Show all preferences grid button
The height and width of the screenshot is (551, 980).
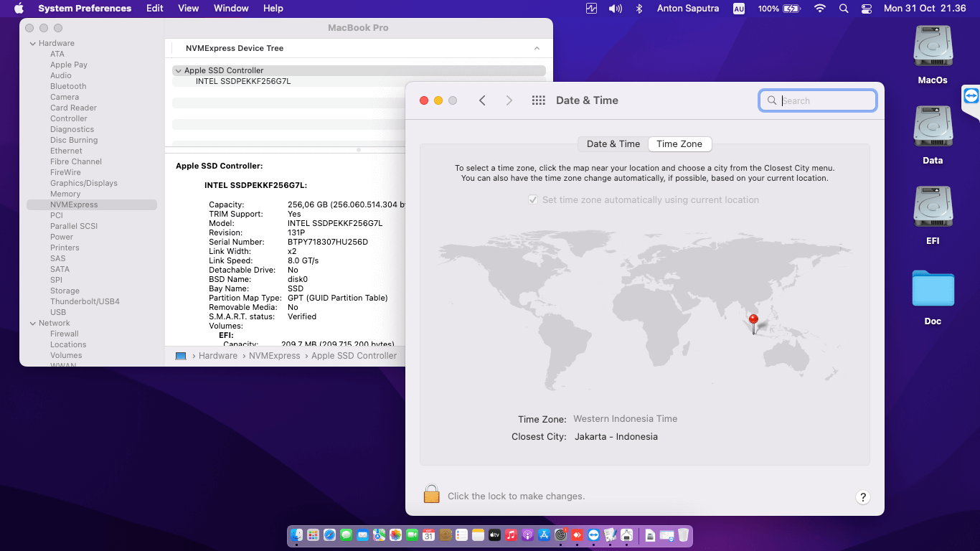pos(539,100)
